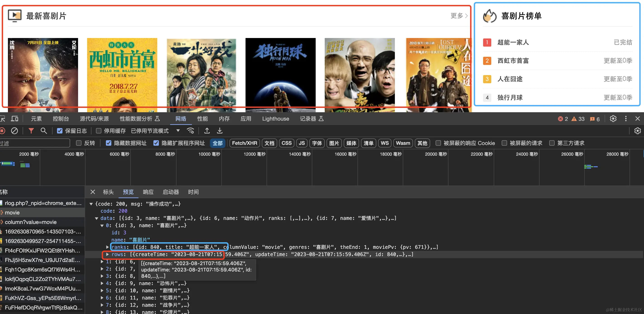Click the 4000 毫秒 timeline marker
This screenshot has width=644, height=314.
(74, 154)
